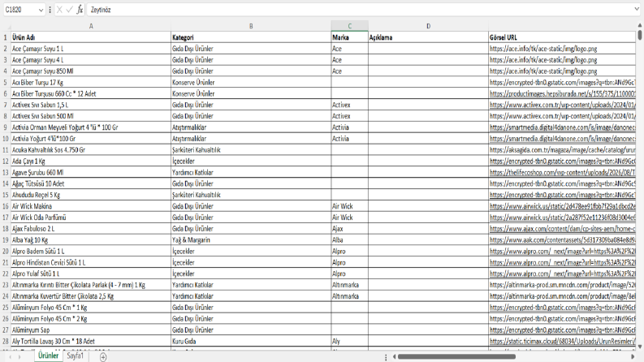Select cell Acuka Kahvaltılık Sos 4.750 Gr
The height and width of the screenshot is (362, 644).
91,150
